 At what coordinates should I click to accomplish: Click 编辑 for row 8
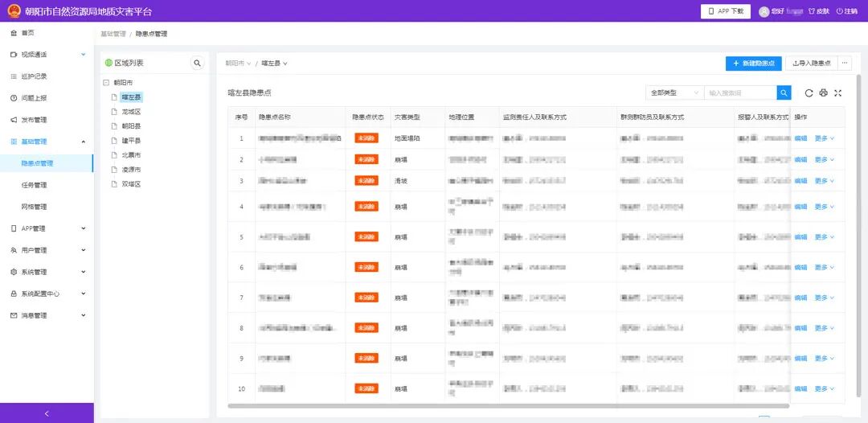point(800,328)
